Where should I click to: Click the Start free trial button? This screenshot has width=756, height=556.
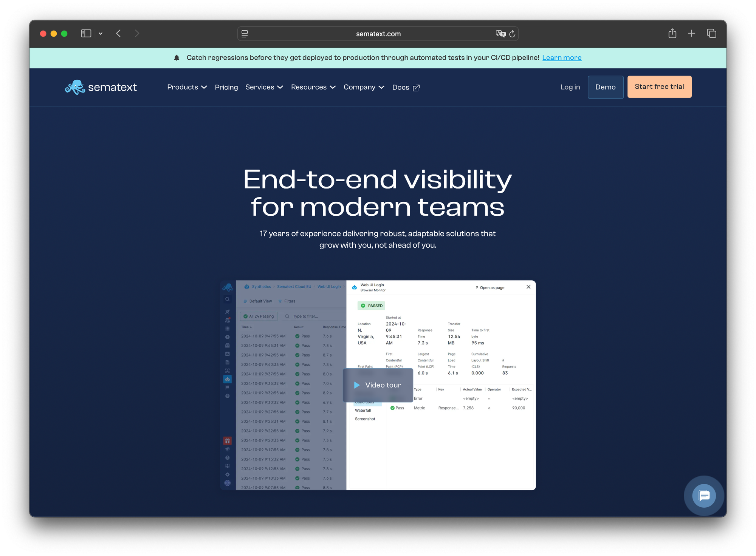click(660, 86)
